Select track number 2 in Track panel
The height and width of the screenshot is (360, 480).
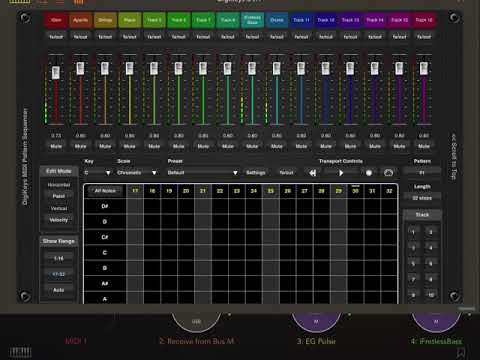(x=431, y=232)
